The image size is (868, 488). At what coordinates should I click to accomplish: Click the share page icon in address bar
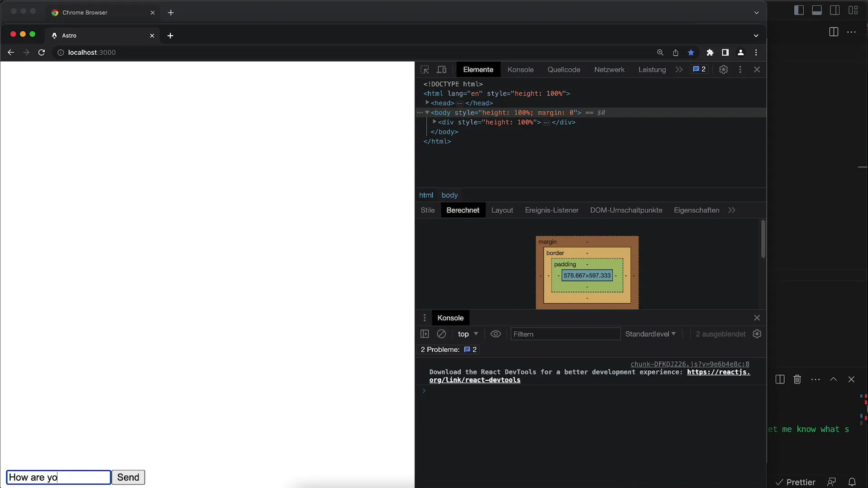pos(676,53)
